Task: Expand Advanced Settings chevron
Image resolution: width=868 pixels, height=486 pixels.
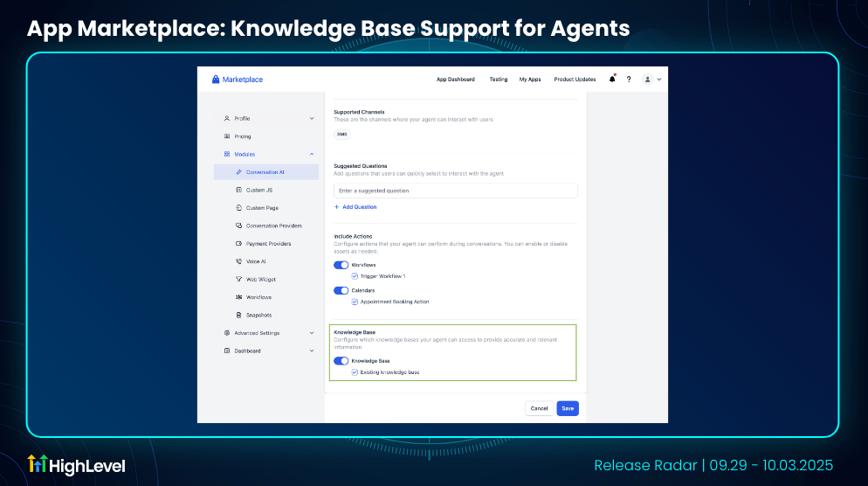Action: pos(312,333)
